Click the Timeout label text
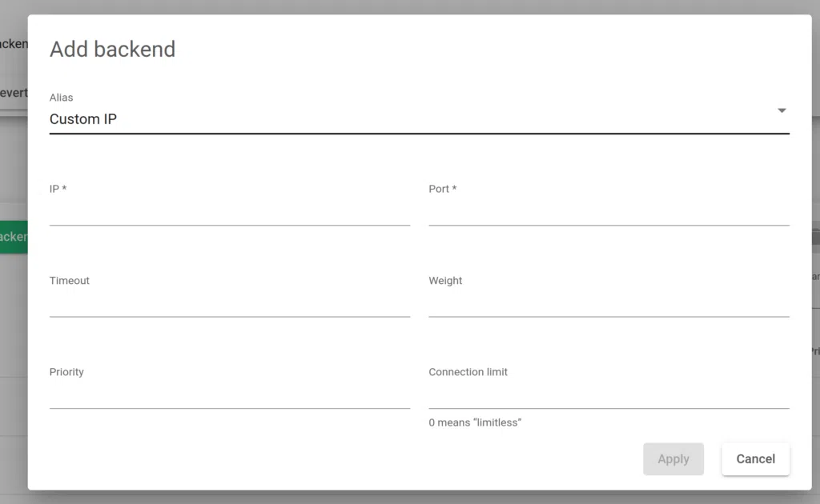The height and width of the screenshot is (504, 820). click(x=70, y=281)
